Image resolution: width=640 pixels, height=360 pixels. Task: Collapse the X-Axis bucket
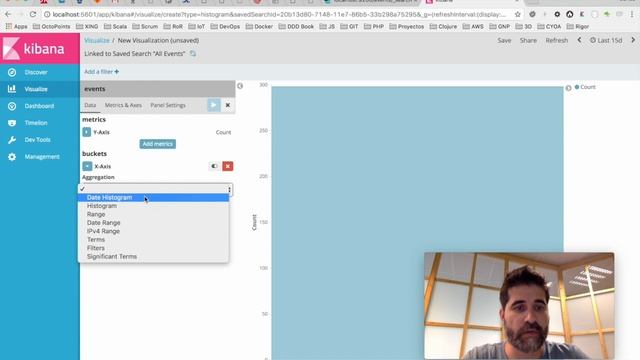(87, 166)
